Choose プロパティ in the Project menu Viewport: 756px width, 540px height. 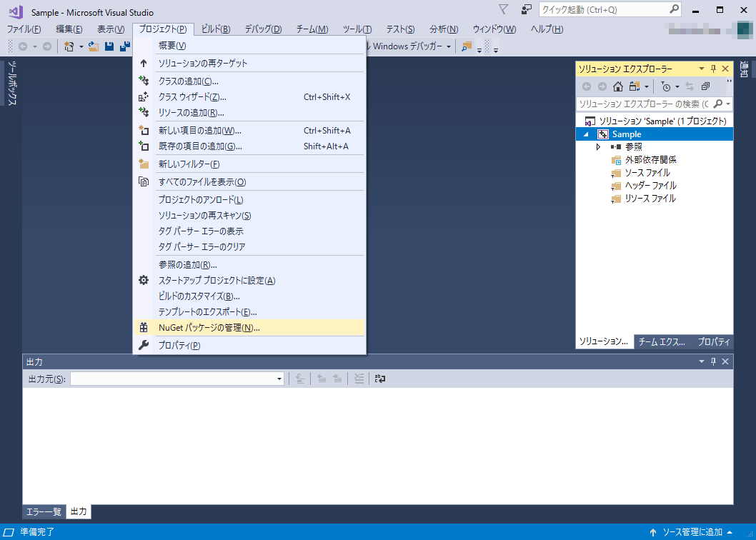(x=249, y=346)
